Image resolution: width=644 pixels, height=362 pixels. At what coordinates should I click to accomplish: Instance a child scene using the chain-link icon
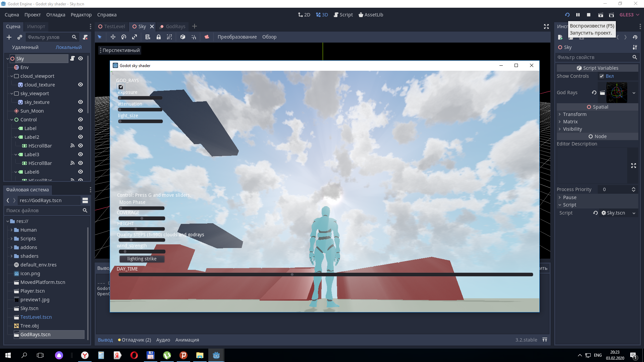point(19,37)
